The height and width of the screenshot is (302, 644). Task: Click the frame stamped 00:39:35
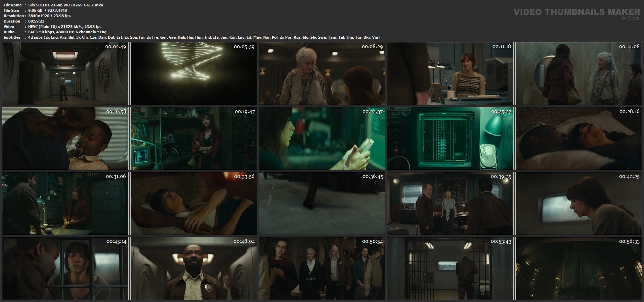pos(450,203)
